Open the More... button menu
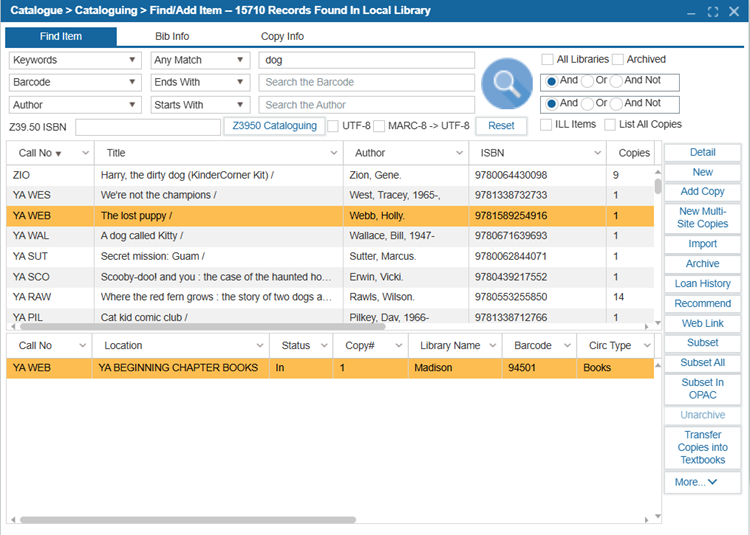750x535 pixels. pos(702,482)
